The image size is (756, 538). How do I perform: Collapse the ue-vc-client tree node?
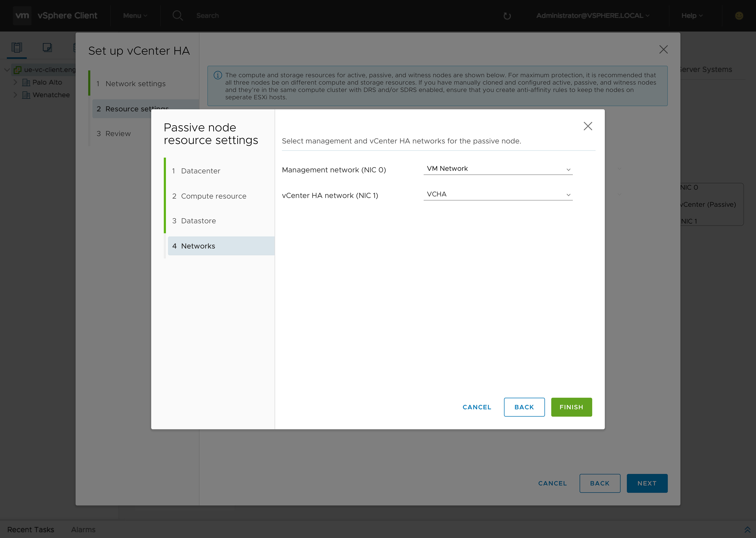click(7, 70)
